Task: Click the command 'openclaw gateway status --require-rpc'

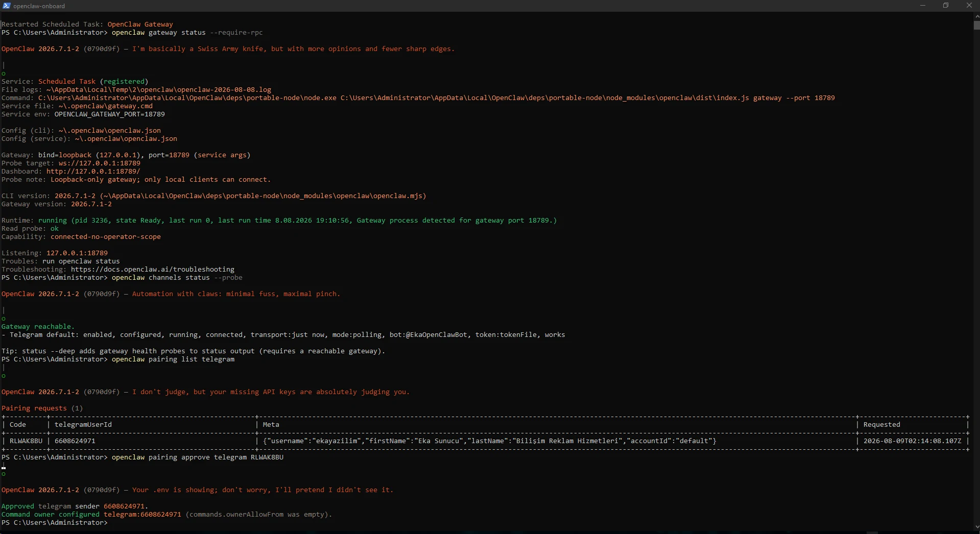Action: [187, 33]
